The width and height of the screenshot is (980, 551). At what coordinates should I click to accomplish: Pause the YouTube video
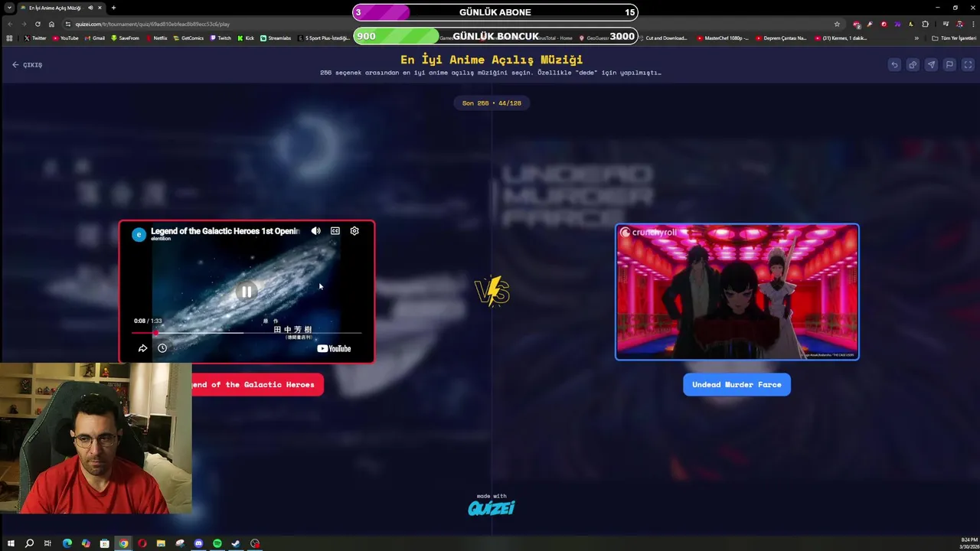click(247, 292)
